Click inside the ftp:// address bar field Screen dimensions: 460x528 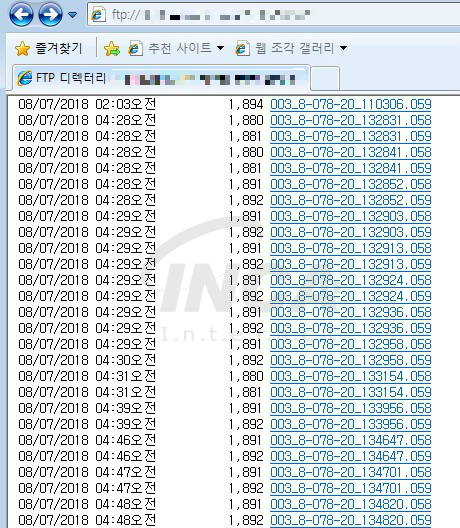[273, 15]
